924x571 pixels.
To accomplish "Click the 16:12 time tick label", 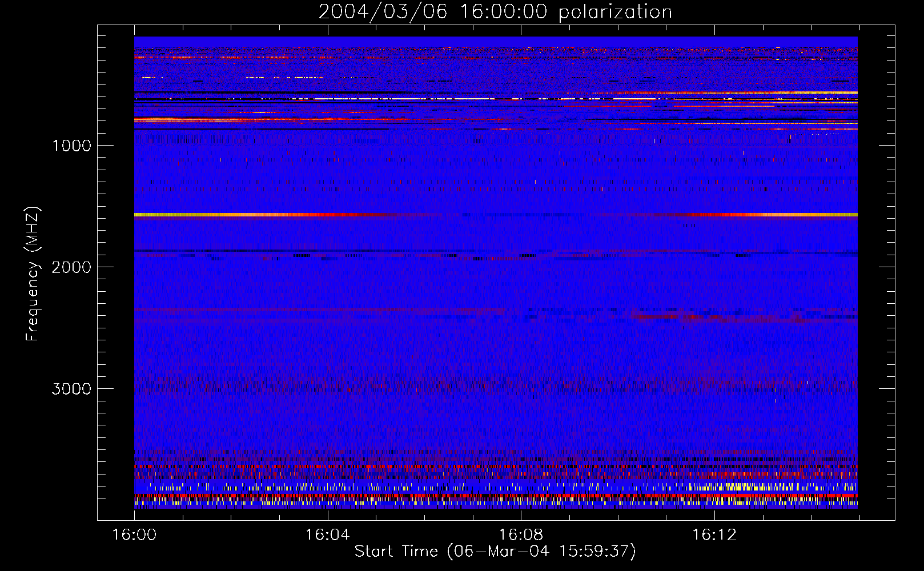I will [714, 534].
